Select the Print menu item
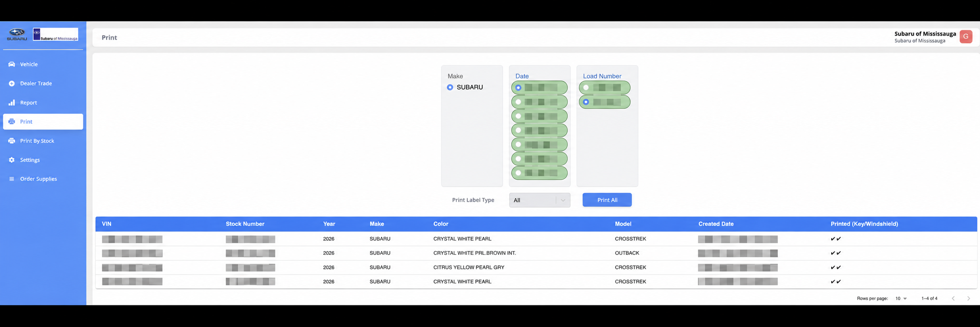Viewport: 980px width, 327px height. click(43, 121)
